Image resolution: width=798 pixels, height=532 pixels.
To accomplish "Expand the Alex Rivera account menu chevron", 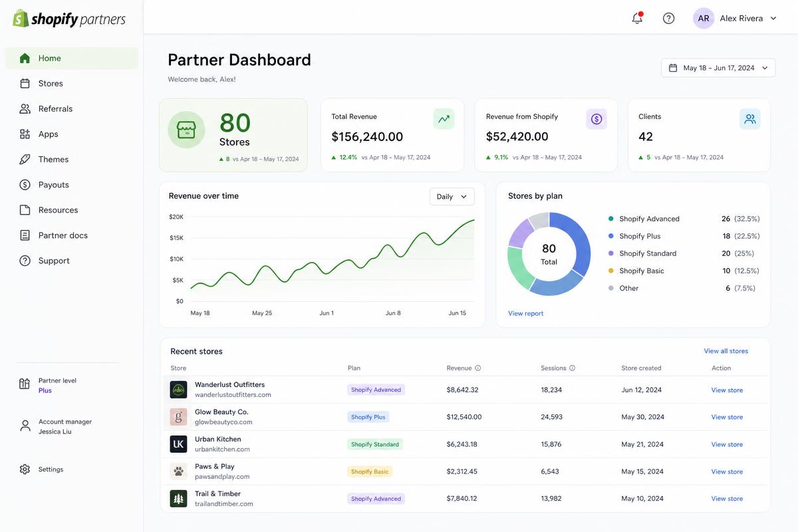I will coord(773,19).
